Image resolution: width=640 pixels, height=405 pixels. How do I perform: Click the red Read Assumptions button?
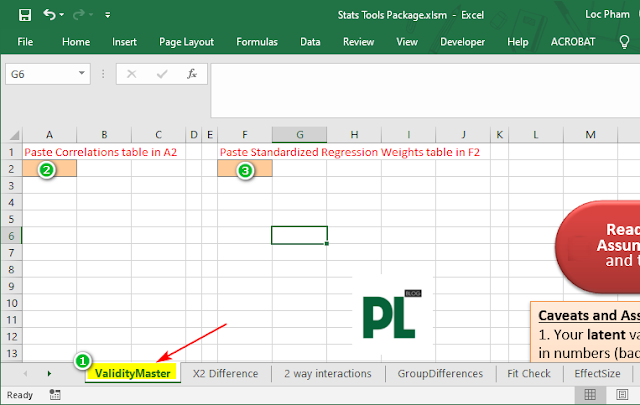pyautogui.click(x=598, y=246)
